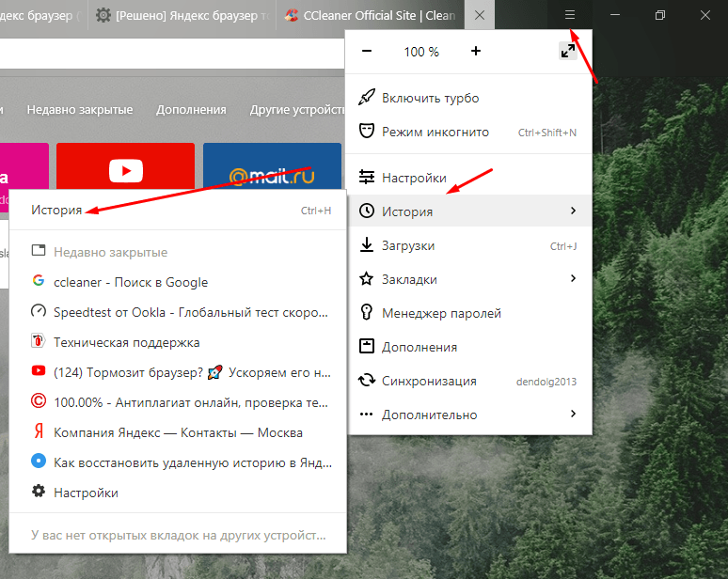Click the blue circle favicon in history
728x579 pixels.
click(39, 461)
